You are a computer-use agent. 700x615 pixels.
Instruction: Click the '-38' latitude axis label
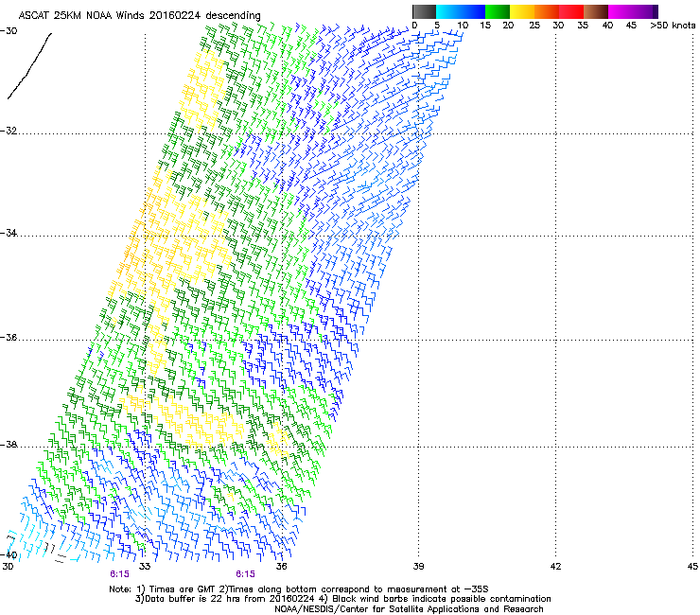[9, 445]
